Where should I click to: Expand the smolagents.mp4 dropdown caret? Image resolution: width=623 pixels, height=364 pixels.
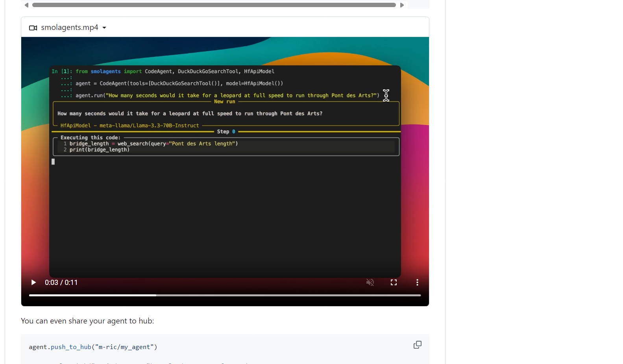point(104,28)
